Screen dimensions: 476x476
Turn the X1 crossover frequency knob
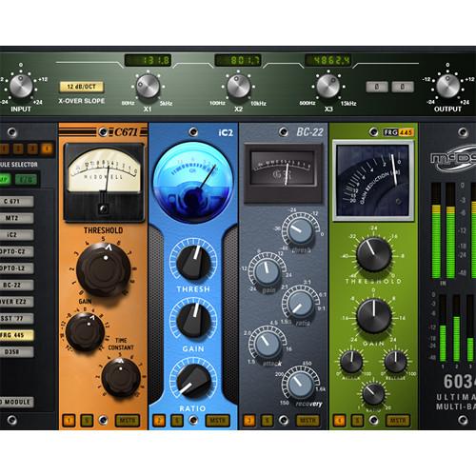[148, 86]
